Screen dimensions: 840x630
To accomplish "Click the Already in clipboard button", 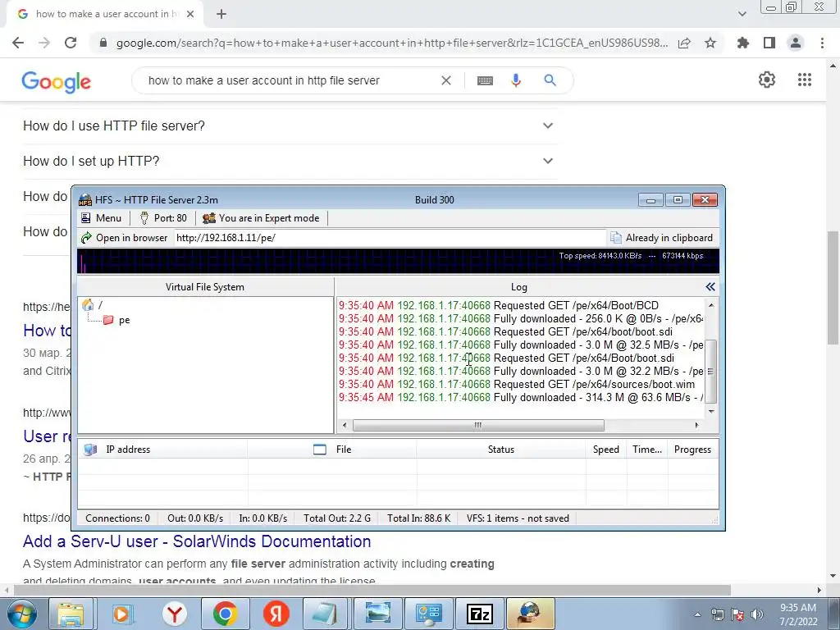I will 662,238.
